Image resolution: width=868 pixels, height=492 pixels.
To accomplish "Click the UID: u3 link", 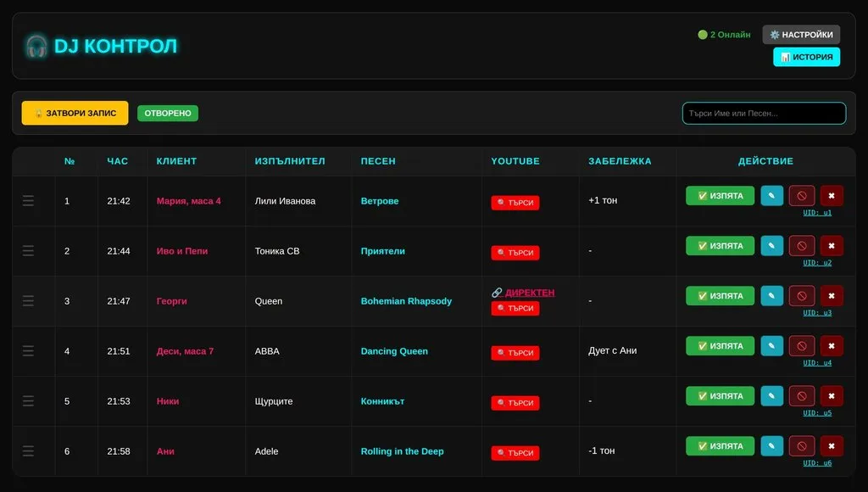I will click(817, 313).
